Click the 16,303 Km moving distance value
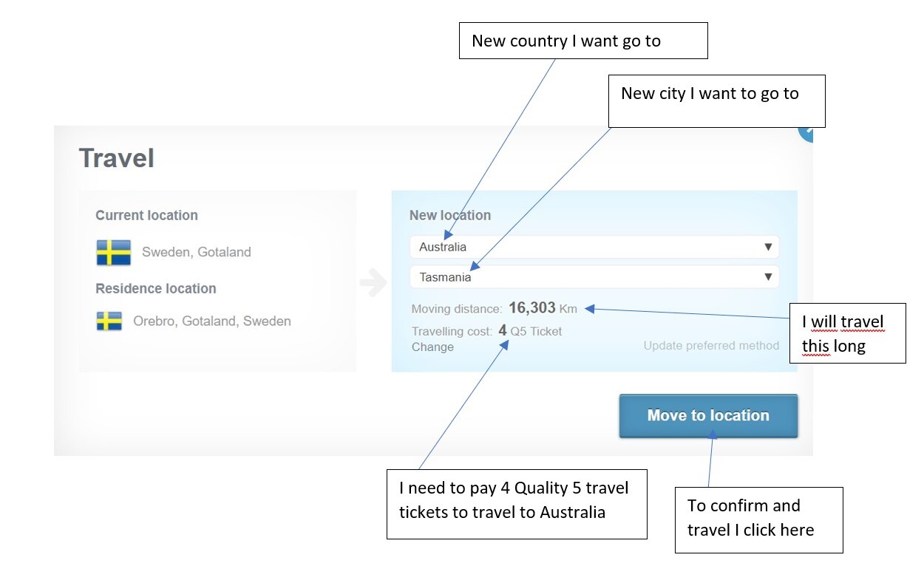This screenshot has width=924, height=583. pos(542,308)
